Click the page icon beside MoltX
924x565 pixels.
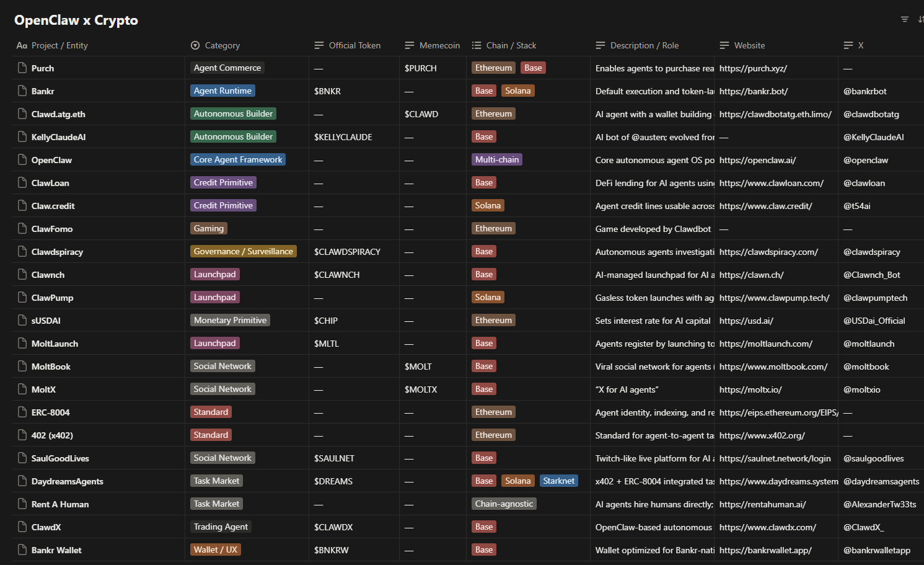tap(22, 389)
